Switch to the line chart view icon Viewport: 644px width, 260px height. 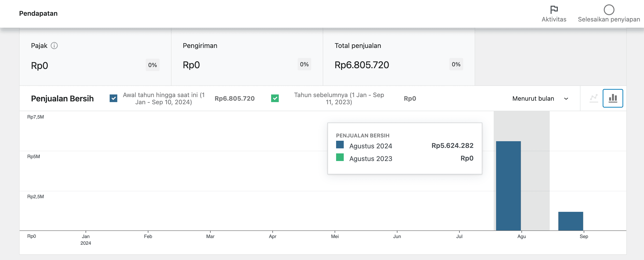[594, 98]
